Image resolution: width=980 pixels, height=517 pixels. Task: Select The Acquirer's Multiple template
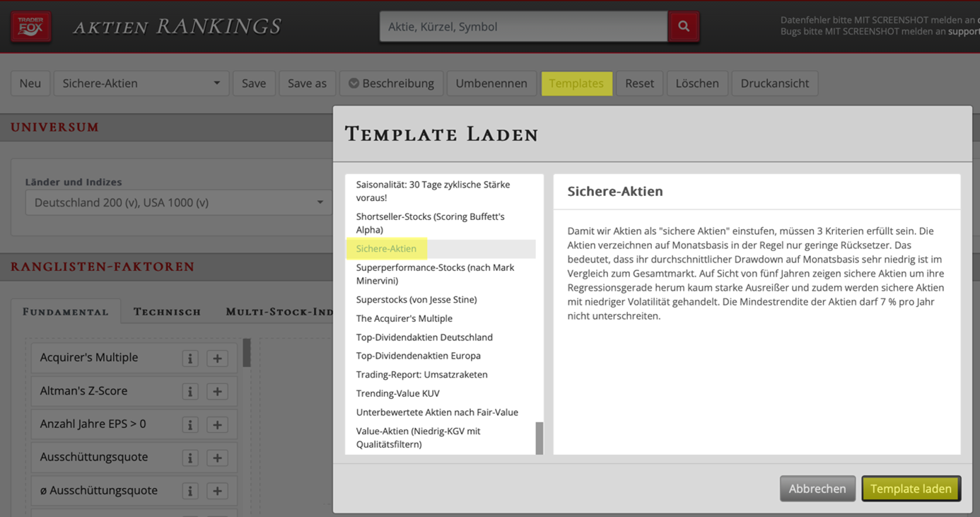tap(404, 318)
